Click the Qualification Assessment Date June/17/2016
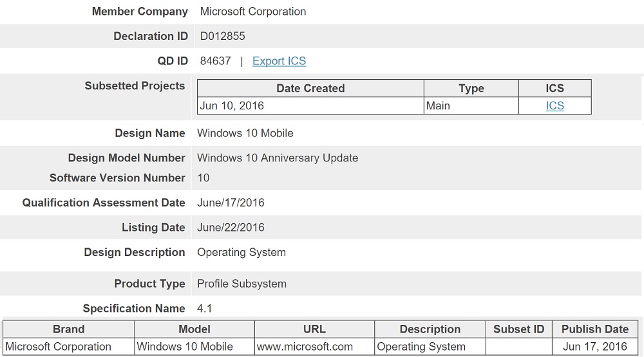 tap(231, 203)
